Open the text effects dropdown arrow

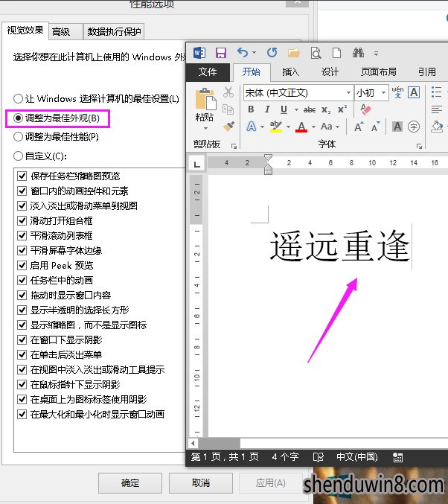[262, 127]
